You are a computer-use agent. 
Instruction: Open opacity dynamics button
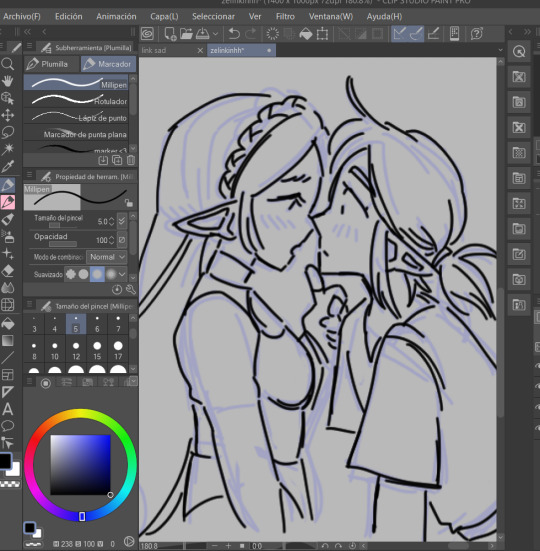coord(122,240)
